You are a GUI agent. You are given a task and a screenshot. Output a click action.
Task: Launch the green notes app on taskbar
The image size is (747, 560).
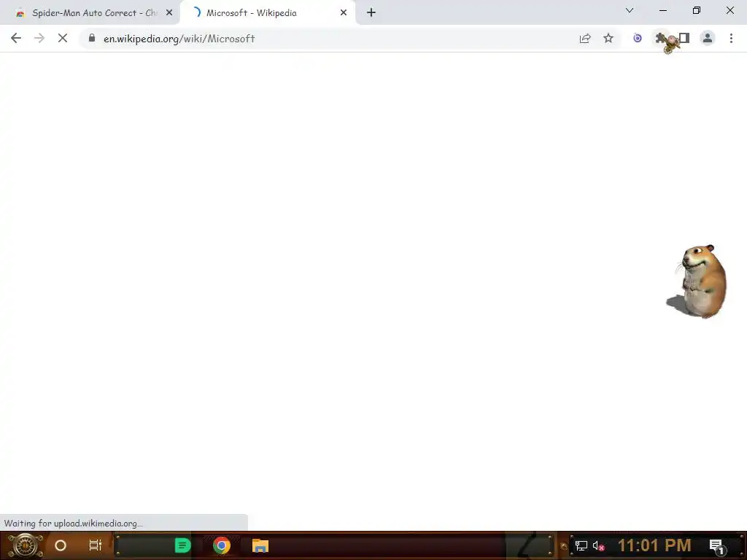tap(182, 545)
